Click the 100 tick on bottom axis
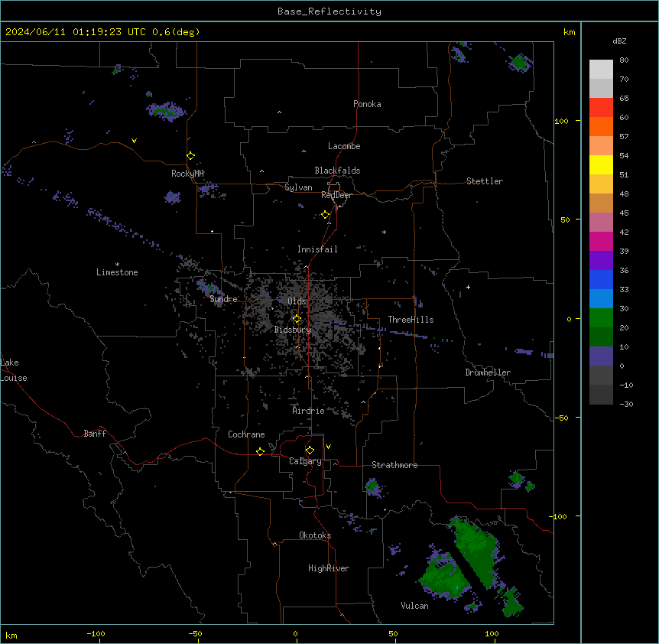This screenshot has height=644, width=659. click(492, 633)
